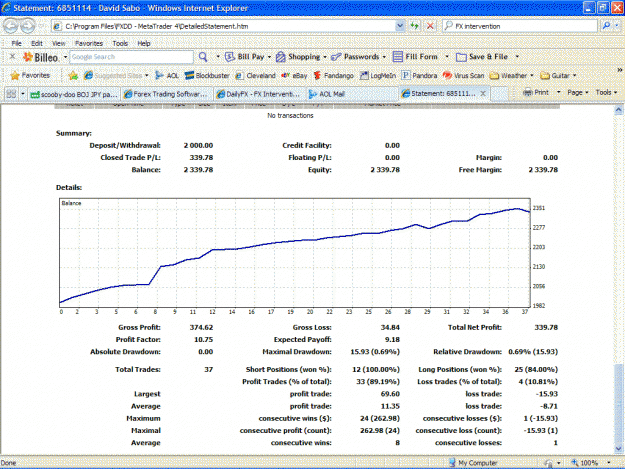Switch to AOL Mail tab
The image size is (625, 469).
coord(352,94)
